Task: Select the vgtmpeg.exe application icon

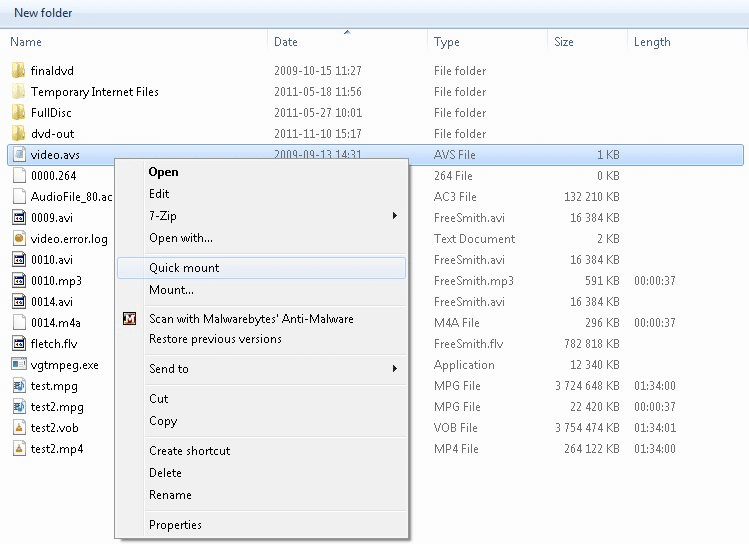Action: point(19,364)
